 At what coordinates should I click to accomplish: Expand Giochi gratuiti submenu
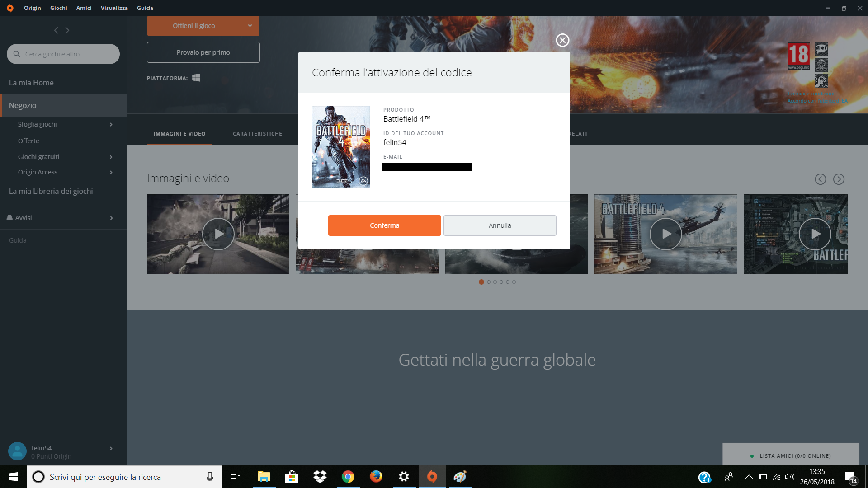[111, 157]
